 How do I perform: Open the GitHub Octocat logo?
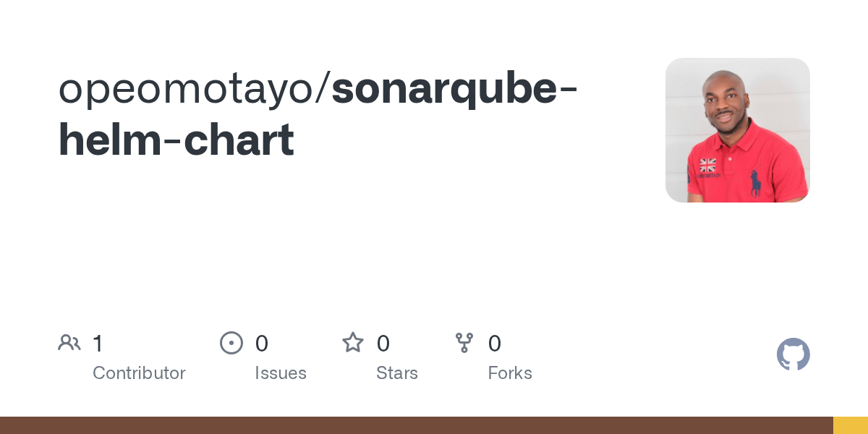[793, 354]
